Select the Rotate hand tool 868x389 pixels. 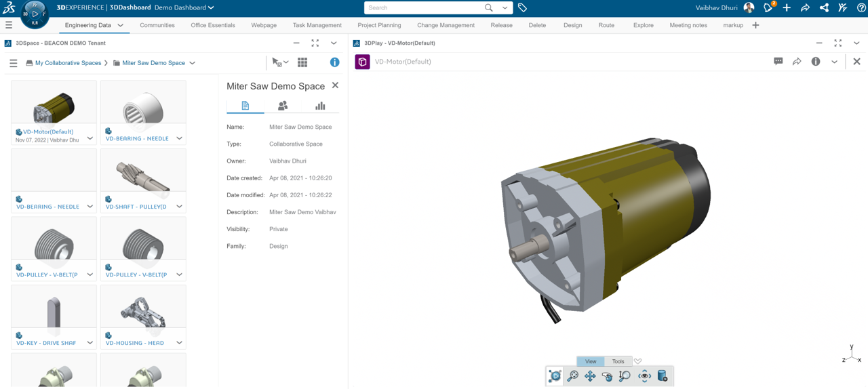point(608,376)
